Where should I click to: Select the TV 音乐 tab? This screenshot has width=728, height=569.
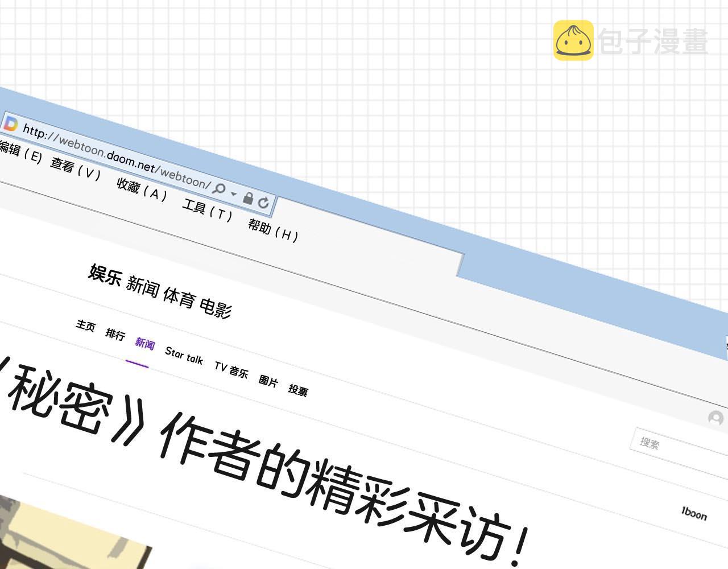click(231, 369)
